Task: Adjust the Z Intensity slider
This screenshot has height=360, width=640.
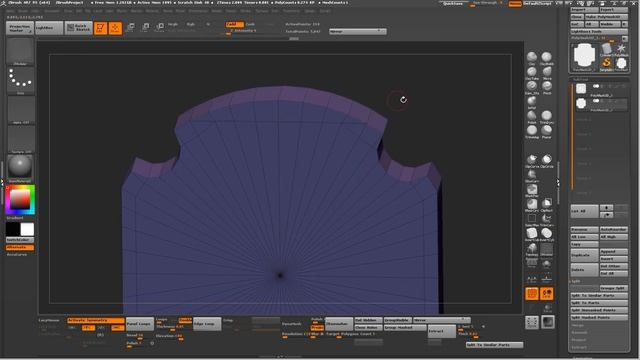Action: (x=243, y=31)
